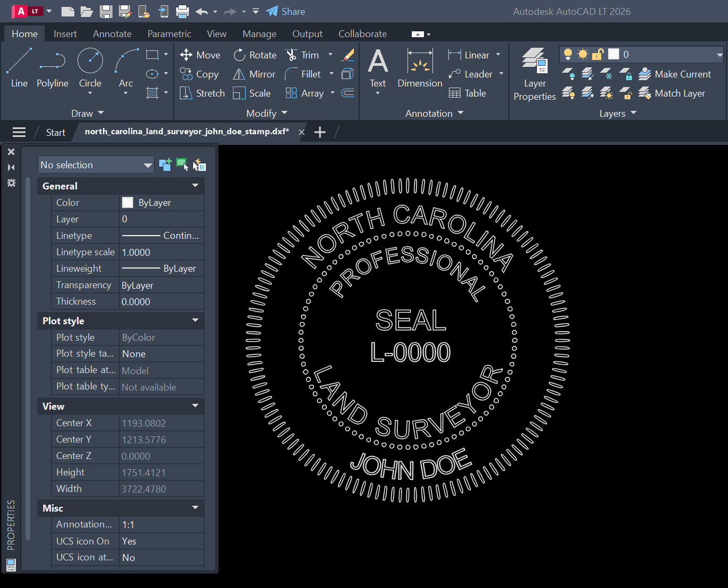Image resolution: width=728 pixels, height=588 pixels.
Task: Open the Manage ribbon tab
Action: [259, 33]
